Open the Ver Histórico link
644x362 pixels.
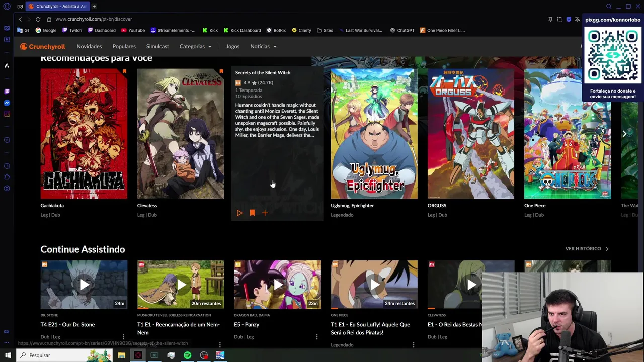tap(587, 248)
